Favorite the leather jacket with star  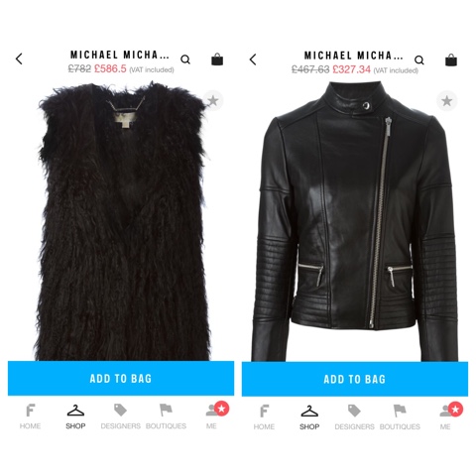click(447, 101)
